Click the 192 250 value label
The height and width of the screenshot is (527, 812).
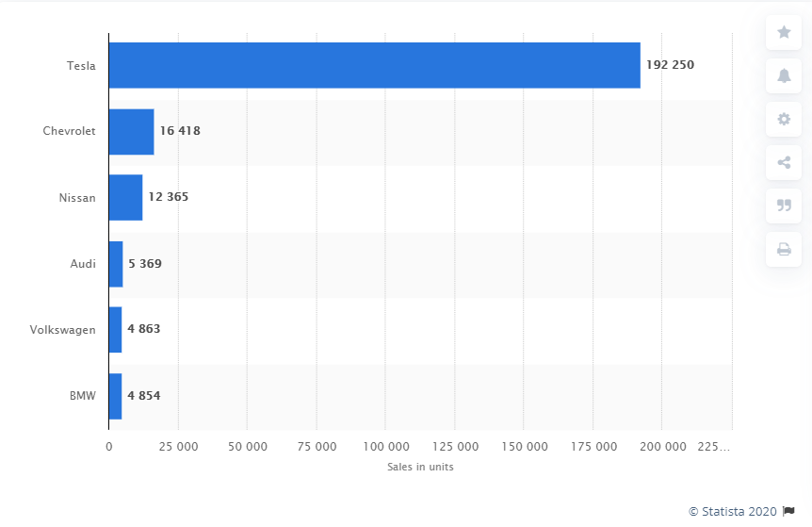point(670,65)
